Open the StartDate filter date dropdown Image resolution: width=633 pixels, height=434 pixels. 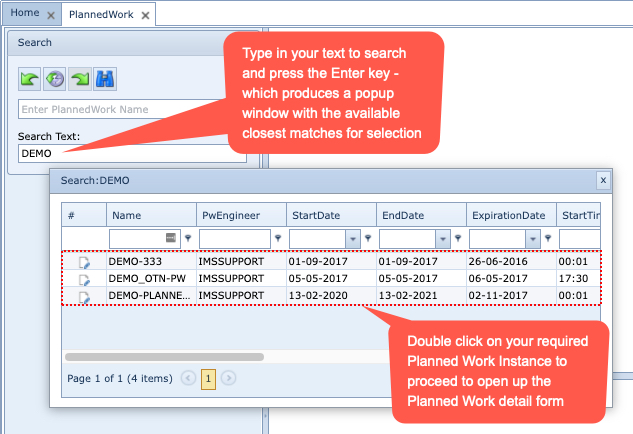click(x=352, y=238)
